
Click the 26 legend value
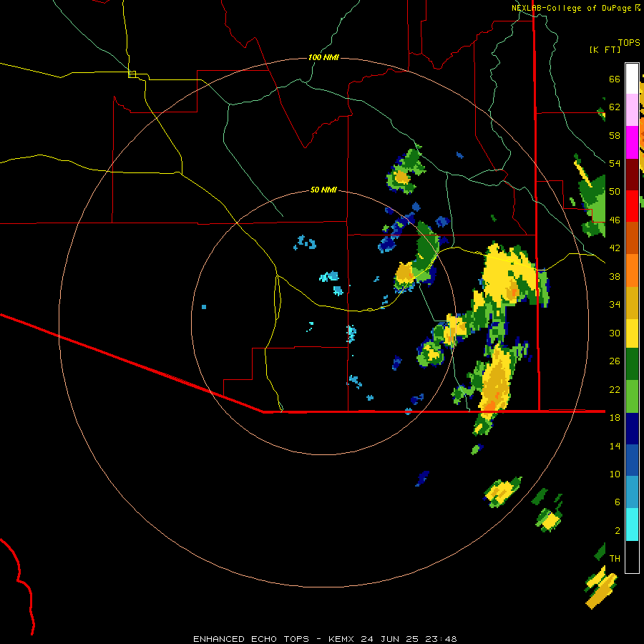coord(615,361)
